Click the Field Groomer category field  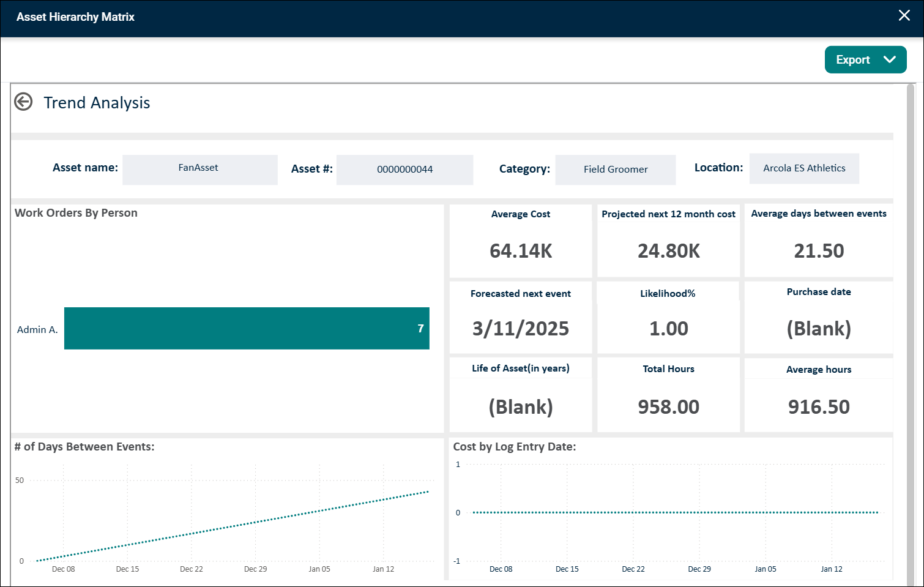click(x=615, y=170)
